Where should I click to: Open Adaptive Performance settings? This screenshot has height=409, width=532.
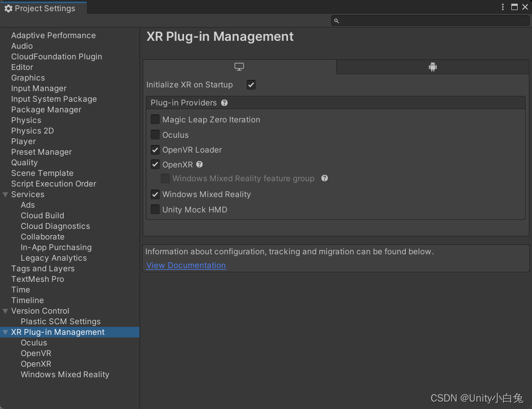(53, 35)
